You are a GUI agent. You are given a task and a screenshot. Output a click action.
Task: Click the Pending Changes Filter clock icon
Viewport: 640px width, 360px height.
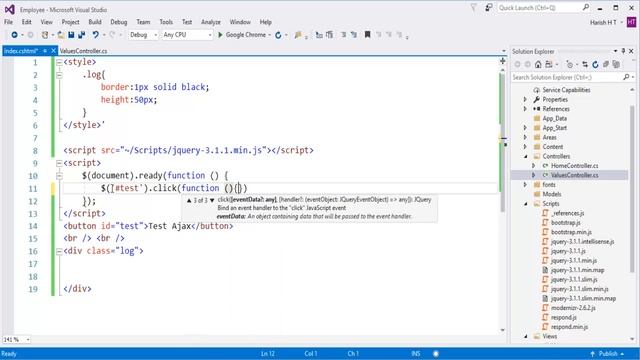[x=569, y=64]
